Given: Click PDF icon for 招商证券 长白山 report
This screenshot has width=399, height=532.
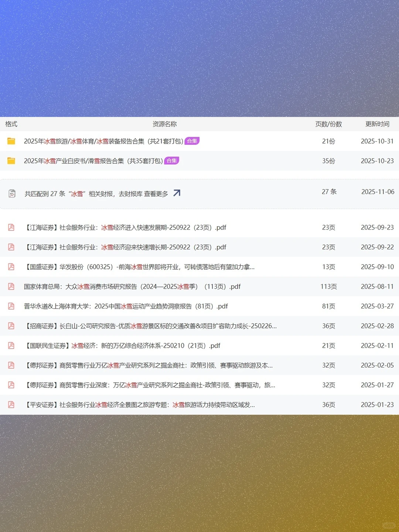Looking at the screenshot, I should (x=11, y=326).
